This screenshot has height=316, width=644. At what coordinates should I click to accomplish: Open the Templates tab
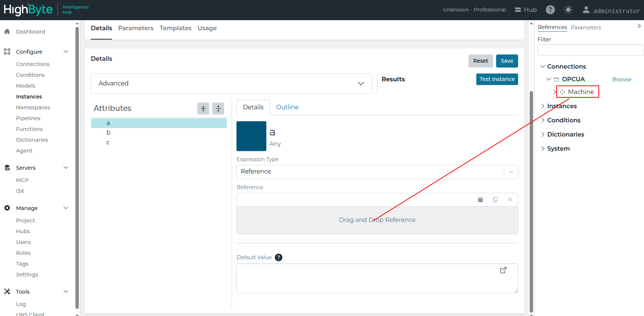176,28
